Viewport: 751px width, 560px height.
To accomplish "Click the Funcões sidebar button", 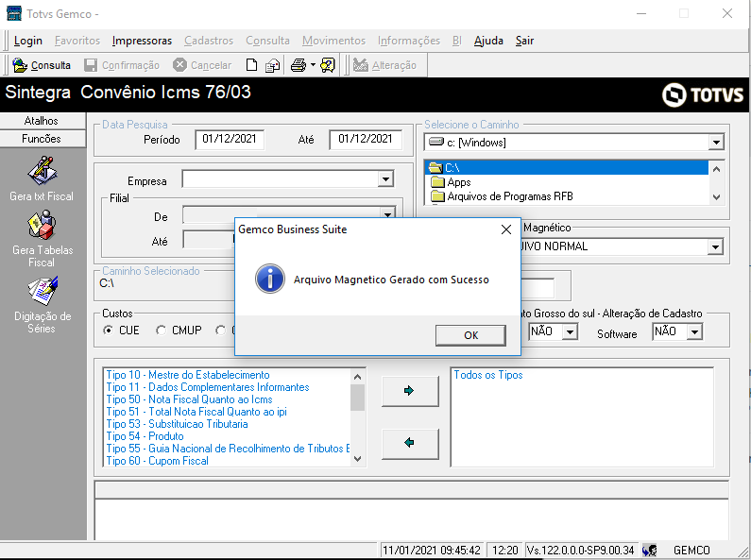I will 43,139.
